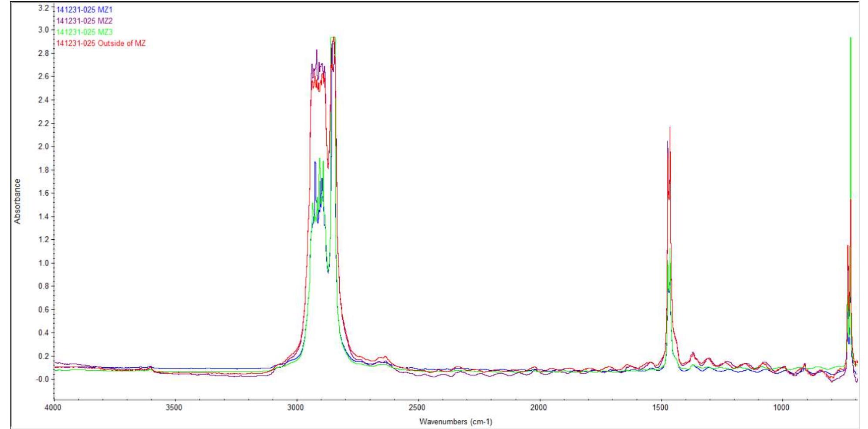Click the 1500 wavenumber tick label
Image resolution: width=868 pixels, height=429 pixels.
(x=661, y=407)
